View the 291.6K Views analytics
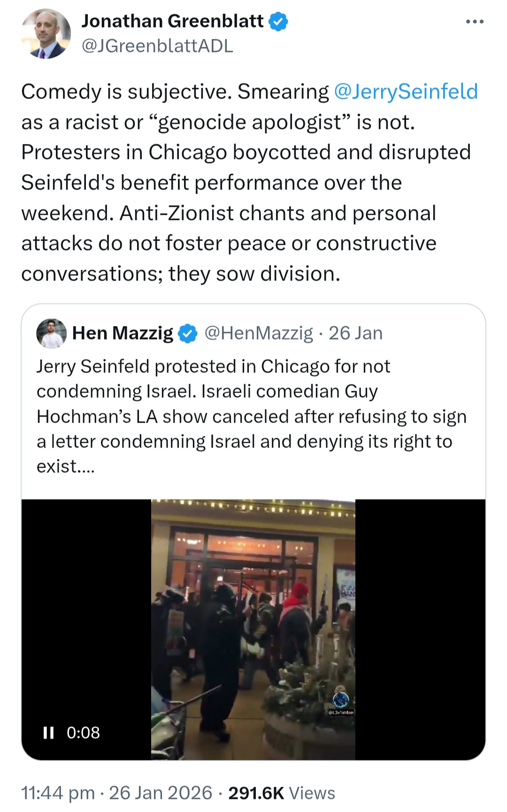 [282, 793]
